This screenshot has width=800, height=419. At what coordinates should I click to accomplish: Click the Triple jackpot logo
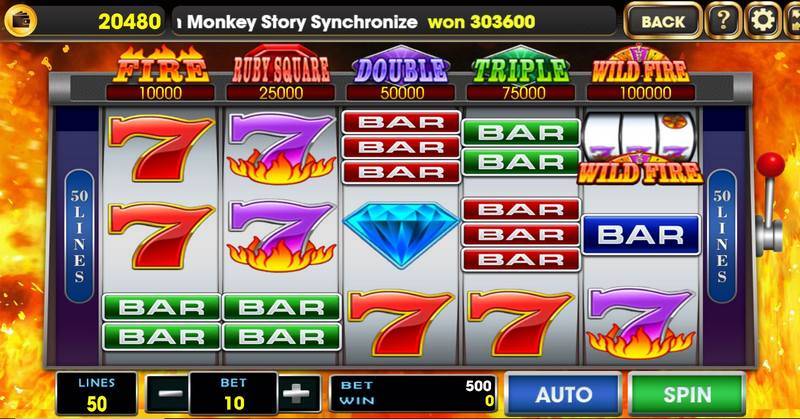coord(521,65)
